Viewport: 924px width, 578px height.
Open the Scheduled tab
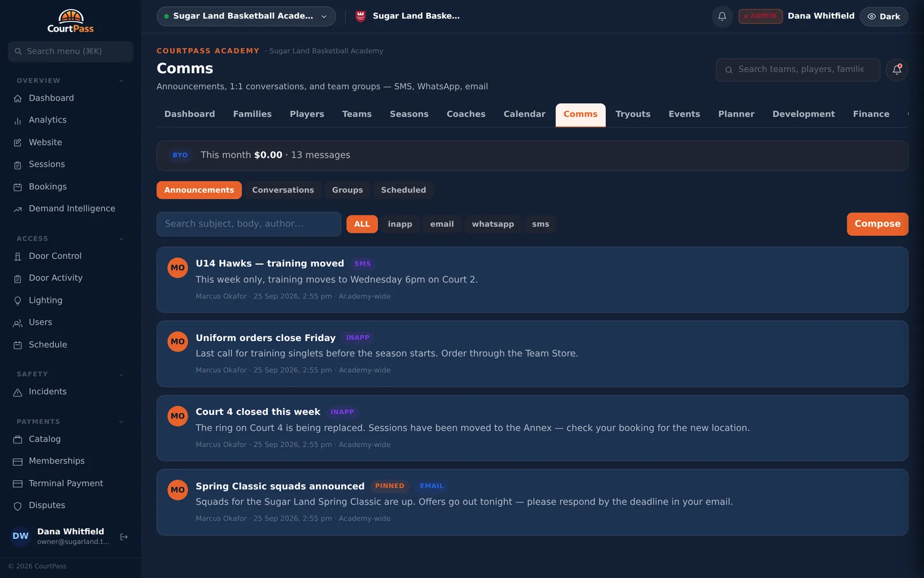[403, 190]
